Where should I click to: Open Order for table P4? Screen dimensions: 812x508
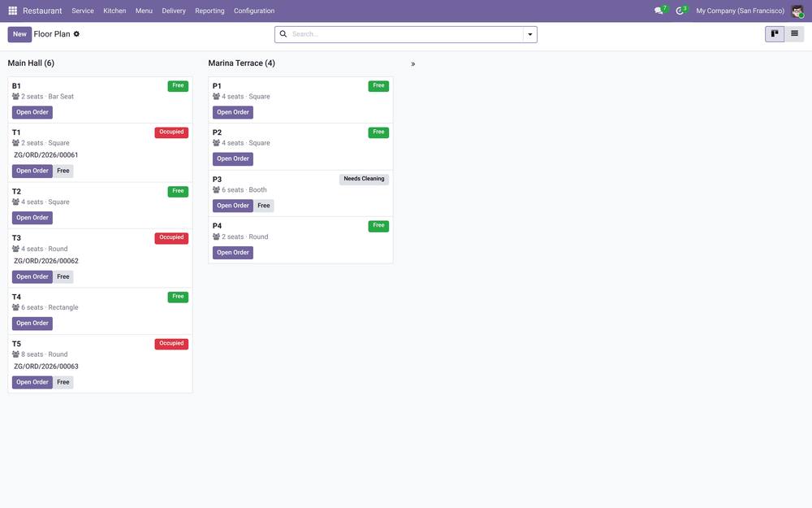[x=232, y=253]
